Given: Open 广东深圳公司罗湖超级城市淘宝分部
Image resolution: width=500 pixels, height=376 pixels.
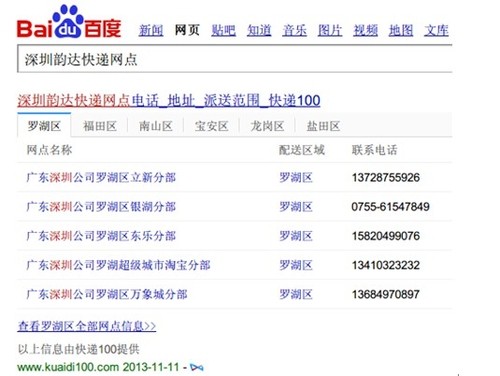Looking at the screenshot, I should 118,265.
